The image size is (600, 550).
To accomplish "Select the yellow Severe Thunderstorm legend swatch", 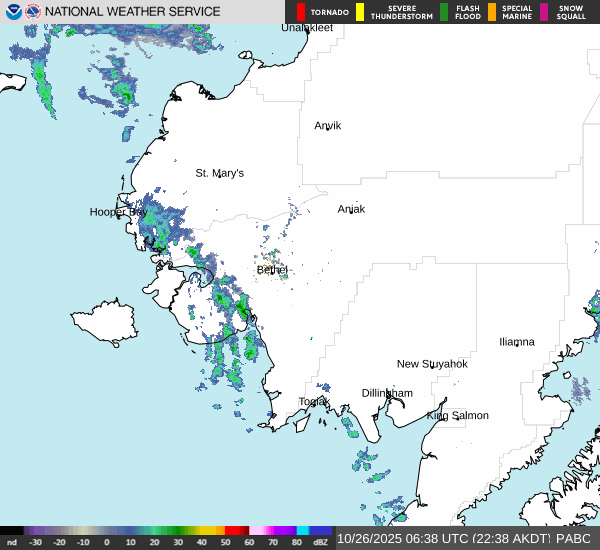I will 362,12.
